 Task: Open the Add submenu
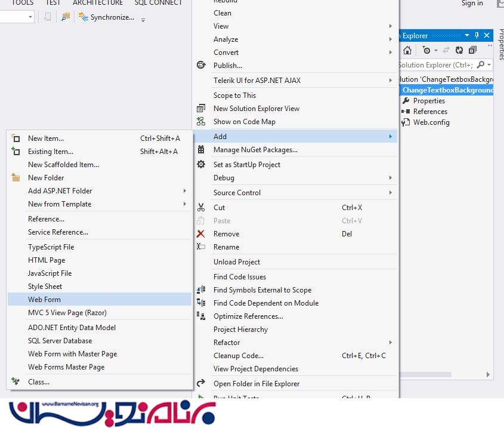(x=296, y=137)
